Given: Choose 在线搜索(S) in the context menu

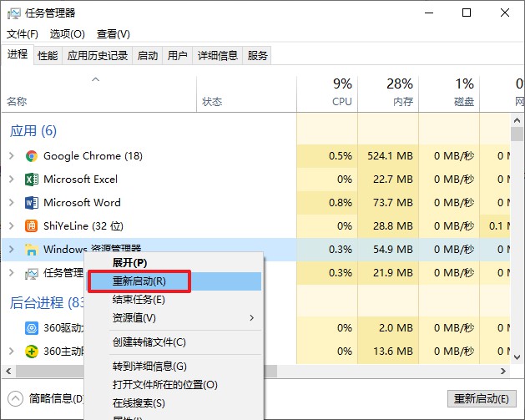Looking at the screenshot, I should pos(174,403).
